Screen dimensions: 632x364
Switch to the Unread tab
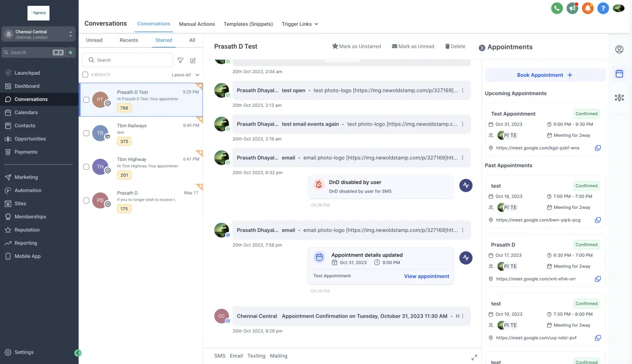[x=94, y=40]
